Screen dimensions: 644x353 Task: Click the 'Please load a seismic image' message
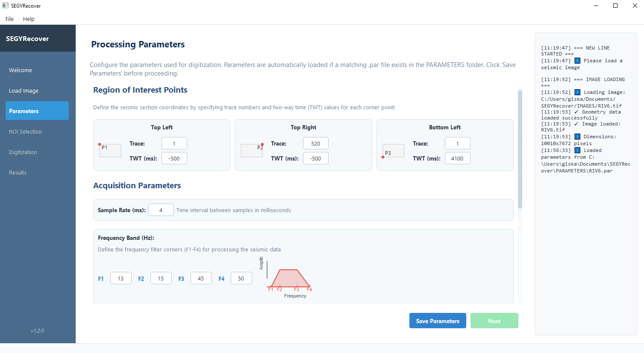click(x=582, y=64)
